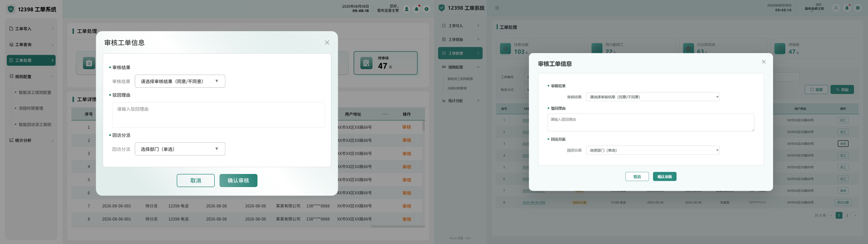Open 智能回访派工规则 in left mockup sidebar

tap(35, 124)
